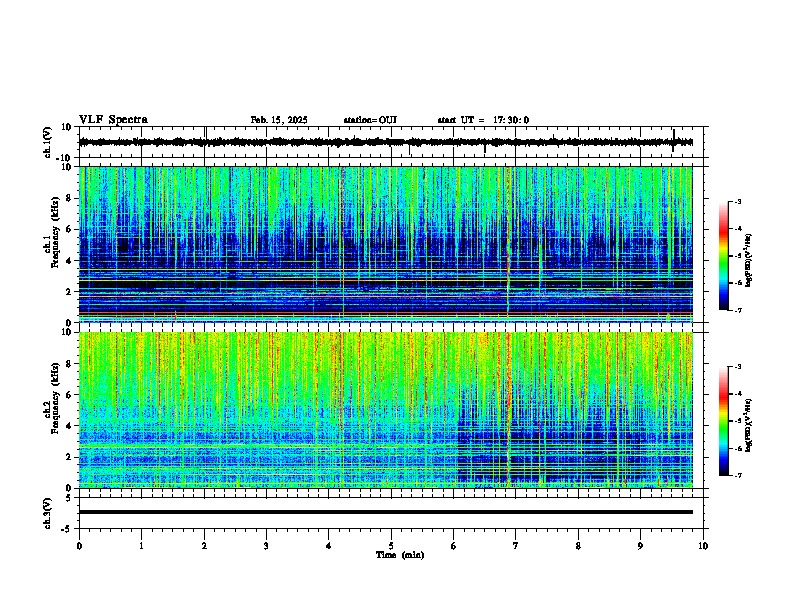The image size is (792, 612).
Task: Click the ch.3(V) axis label
Action: coord(48,513)
